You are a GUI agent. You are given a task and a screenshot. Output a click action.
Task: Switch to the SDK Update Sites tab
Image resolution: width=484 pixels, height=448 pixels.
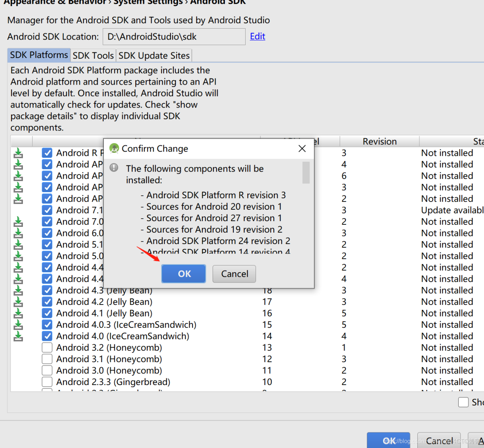click(x=154, y=55)
